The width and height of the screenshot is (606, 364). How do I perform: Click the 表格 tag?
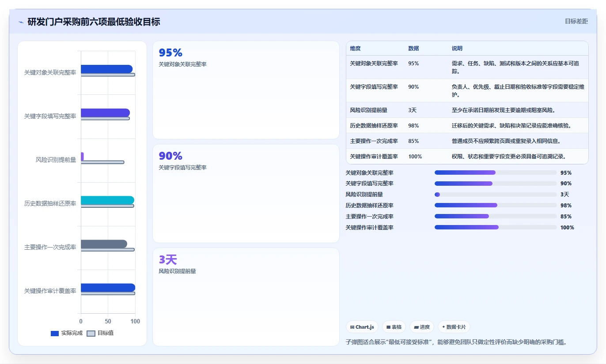(x=394, y=327)
